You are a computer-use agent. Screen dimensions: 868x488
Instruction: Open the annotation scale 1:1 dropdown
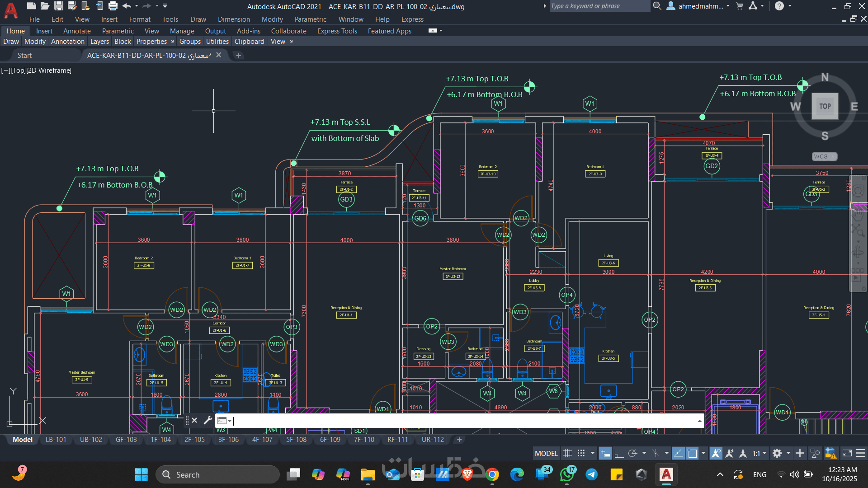(759, 453)
